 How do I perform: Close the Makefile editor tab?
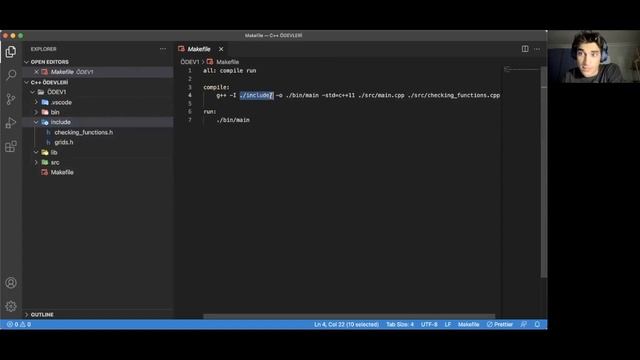click(x=221, y=49)
